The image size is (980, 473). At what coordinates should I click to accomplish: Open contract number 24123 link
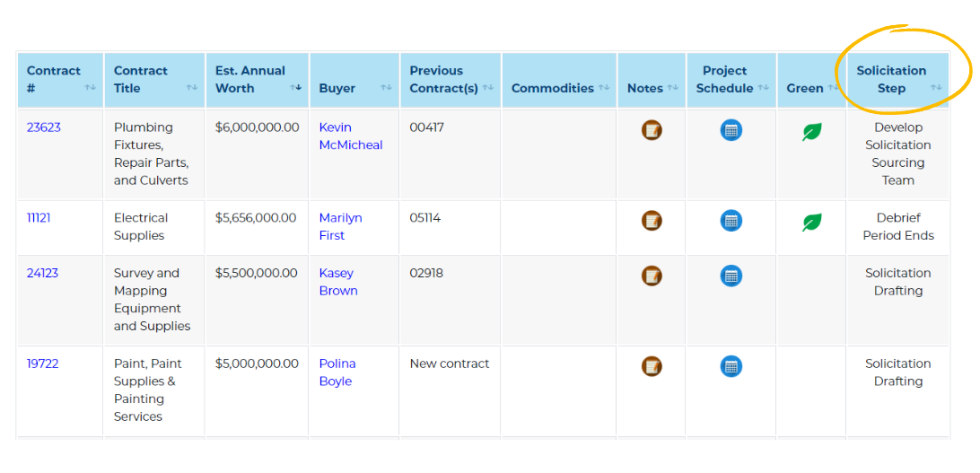coord(42,273)
